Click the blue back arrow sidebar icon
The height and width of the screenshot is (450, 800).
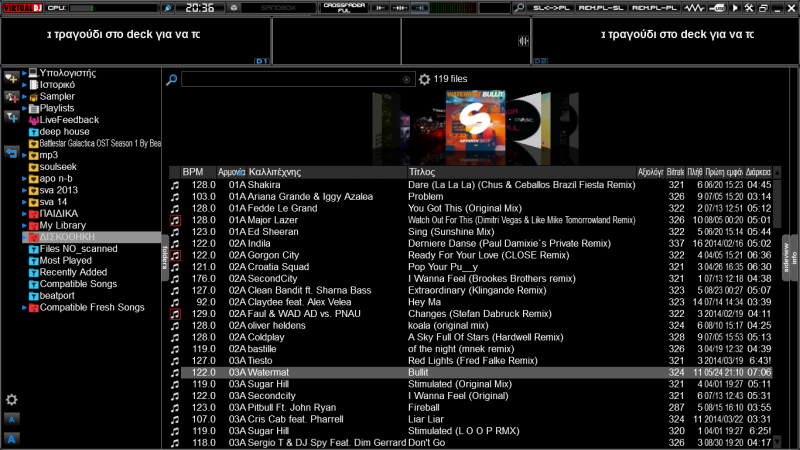pos(11,153)
